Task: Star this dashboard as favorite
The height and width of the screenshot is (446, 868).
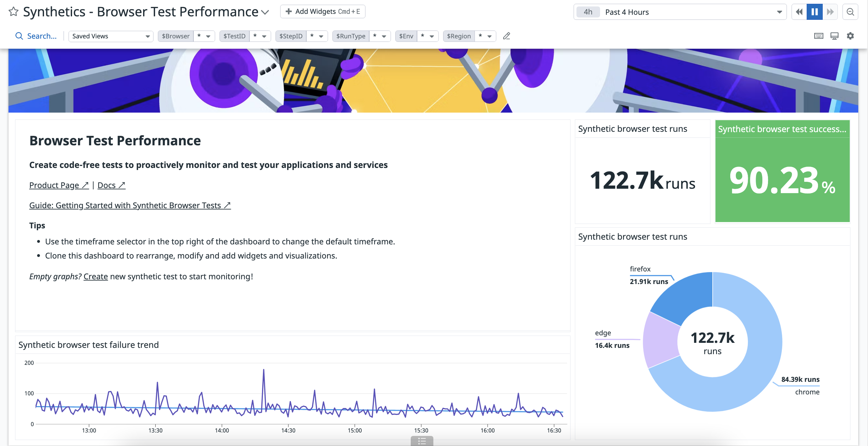Action: coord(14,12)
